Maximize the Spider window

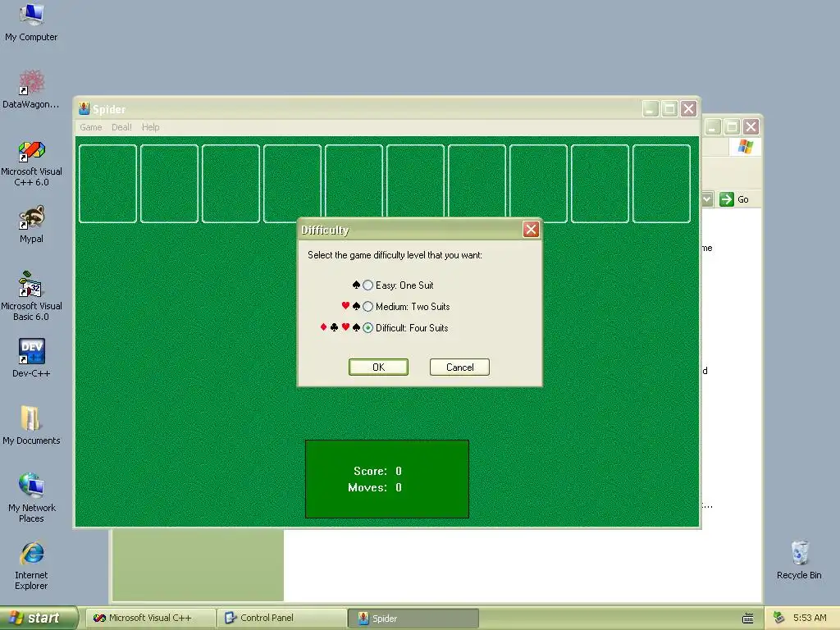[x=669, y=109]
